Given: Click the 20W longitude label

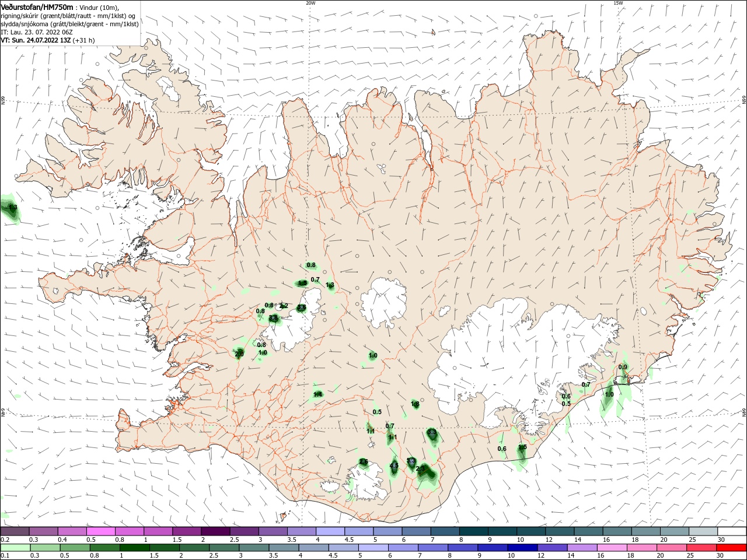Looking at the screenshot, I should (310, 3).
